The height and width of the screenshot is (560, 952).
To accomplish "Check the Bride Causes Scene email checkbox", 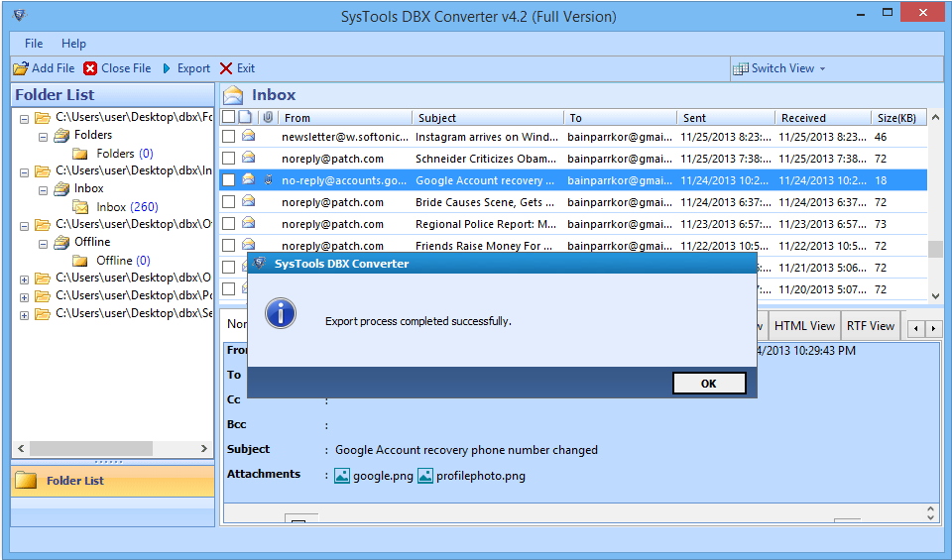I will [228, 202].
